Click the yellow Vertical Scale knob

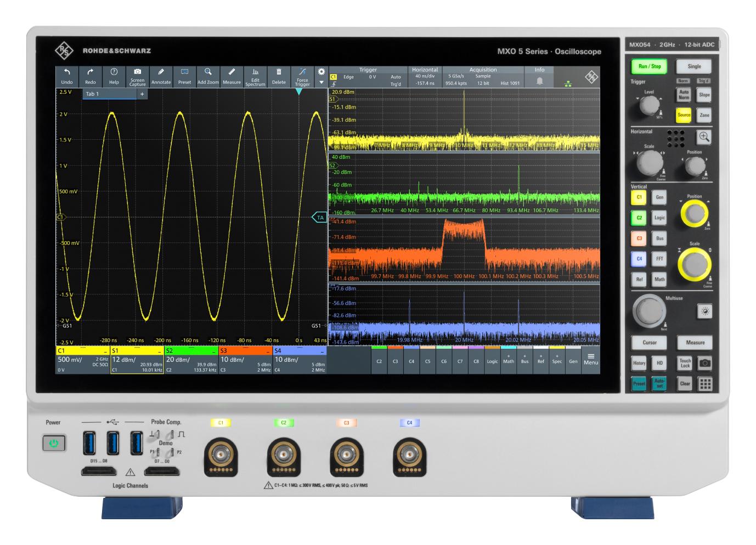tap(695, 264)
